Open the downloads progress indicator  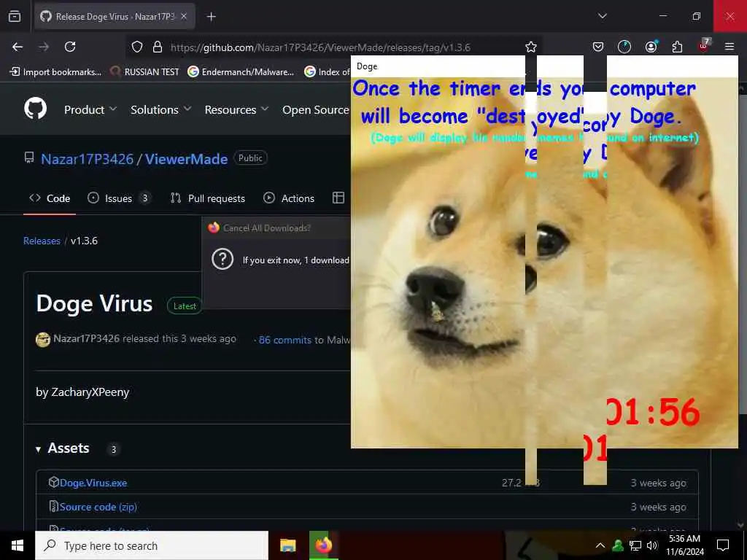tap(624, 47)
